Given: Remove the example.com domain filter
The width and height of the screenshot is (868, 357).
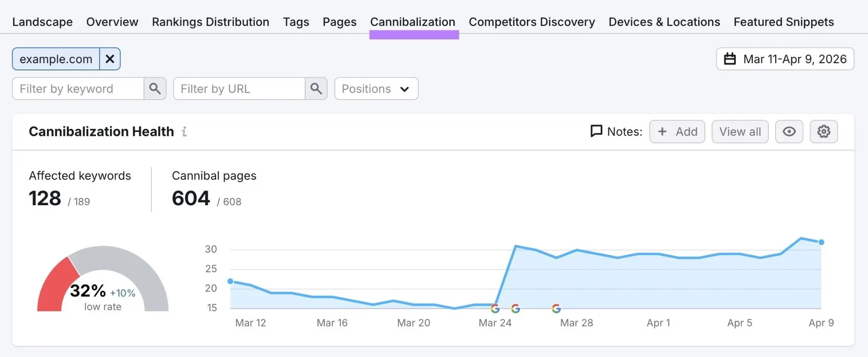Looking at the screenshot, I should point(110,59).
